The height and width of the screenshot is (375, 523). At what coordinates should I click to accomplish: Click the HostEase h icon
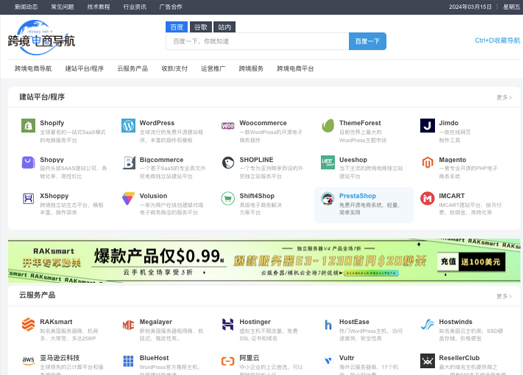[x=328, y=324]
